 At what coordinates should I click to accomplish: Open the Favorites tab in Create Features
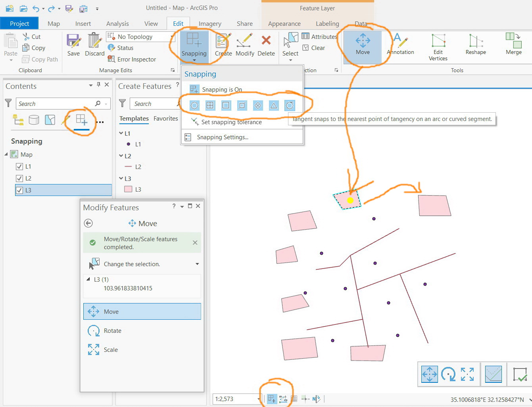[166, 118]
